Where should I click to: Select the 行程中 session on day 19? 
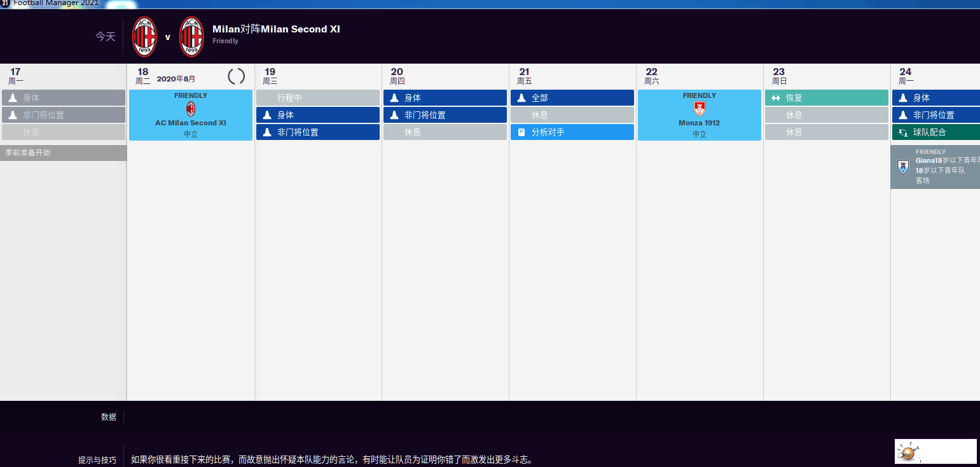coord(318,98)
